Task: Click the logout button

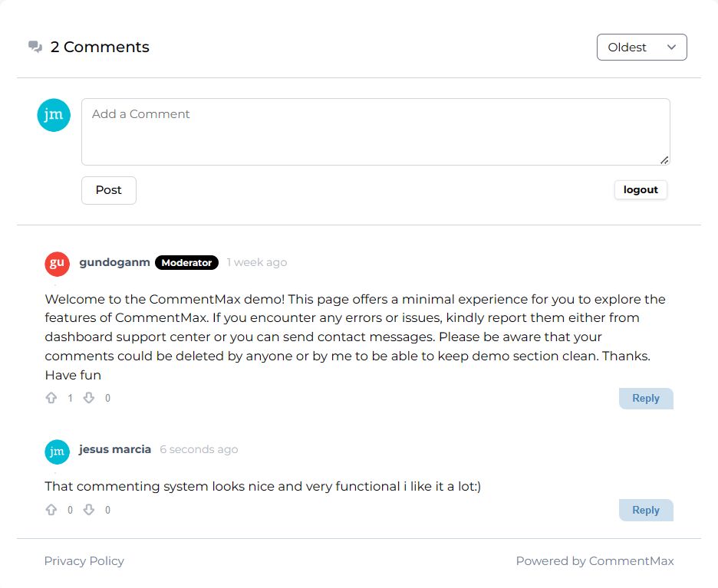Action: [641, 189]
